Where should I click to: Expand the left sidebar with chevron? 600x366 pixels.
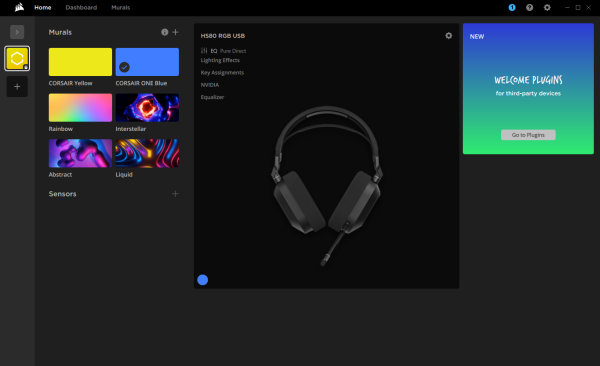[x=17, y=32]
